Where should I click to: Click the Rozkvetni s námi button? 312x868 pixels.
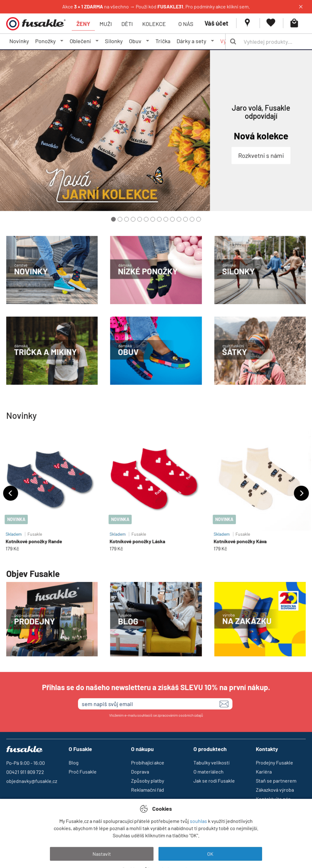[x=261, y=156]
